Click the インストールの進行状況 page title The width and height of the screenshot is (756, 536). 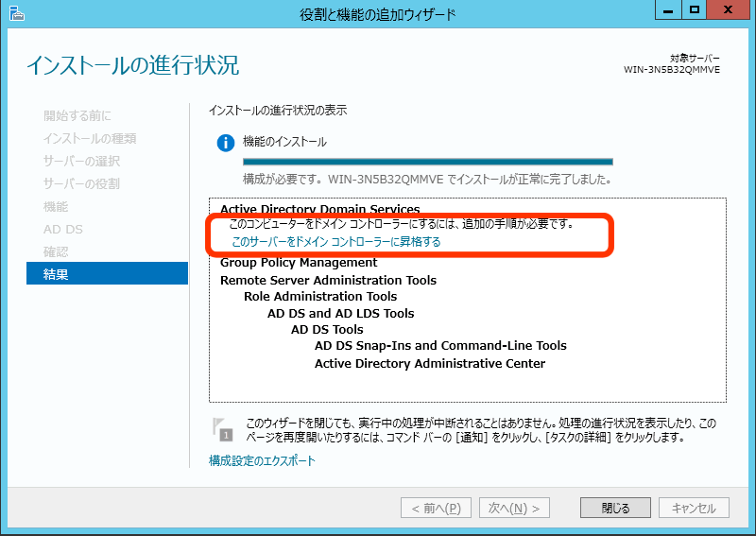[x=133, y=65]
